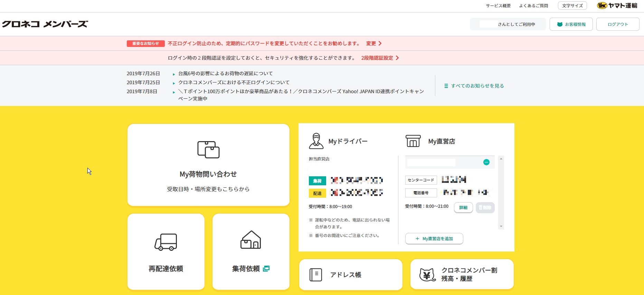The image size is (644, 295).
Task: Click the chevron next to 2段階認証設定
Action: click(x=397, y=58)
